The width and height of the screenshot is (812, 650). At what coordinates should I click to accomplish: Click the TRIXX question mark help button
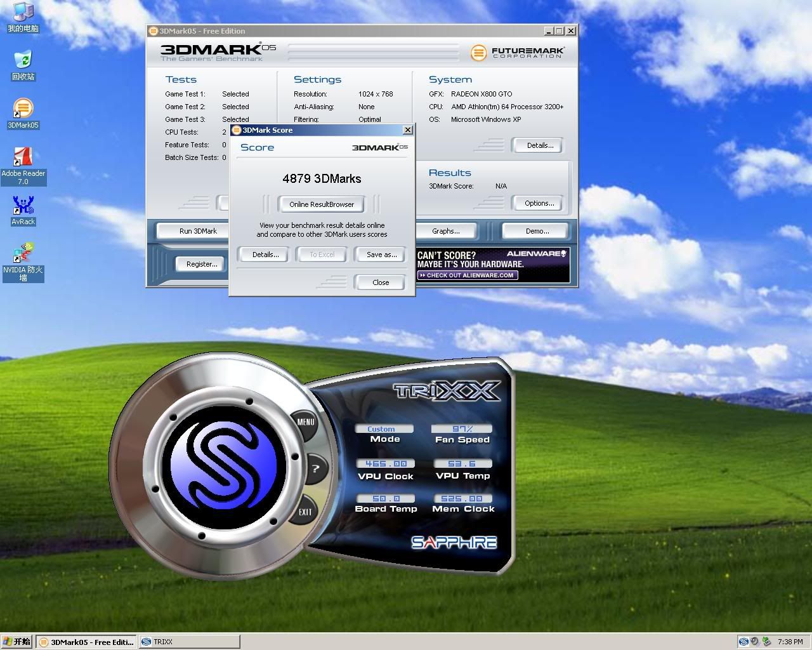pos(315,469)
